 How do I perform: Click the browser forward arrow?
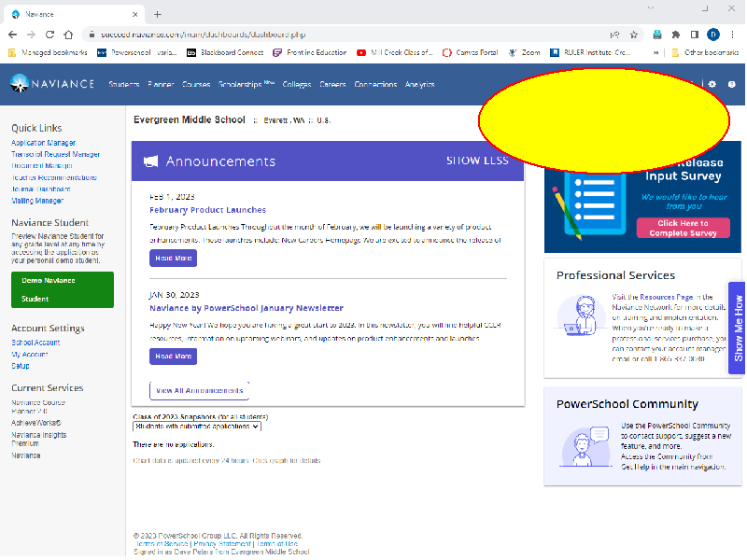click(x=32, y=35)
